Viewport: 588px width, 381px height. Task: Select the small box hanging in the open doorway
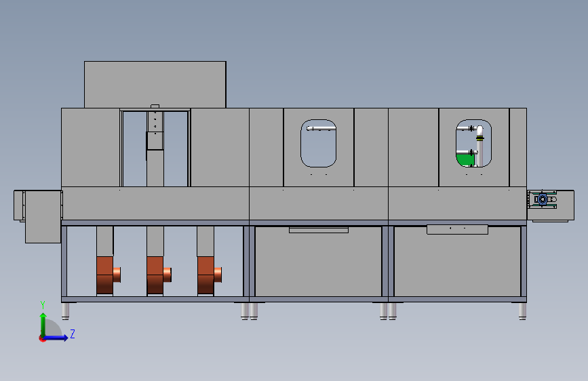tap(155, 140)
